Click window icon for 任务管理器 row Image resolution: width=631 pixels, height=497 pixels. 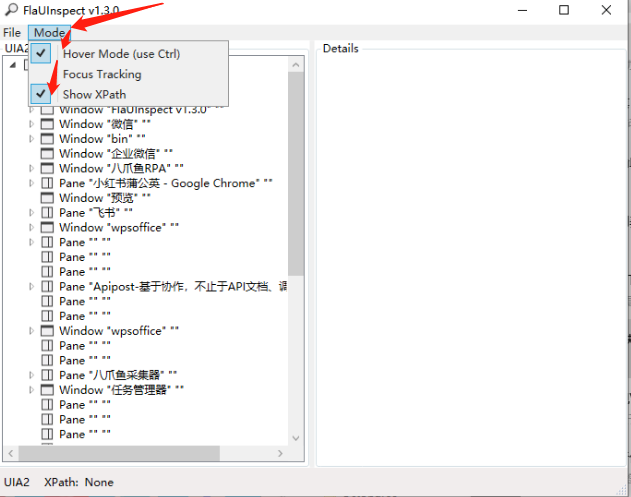[x=47, y=390]
